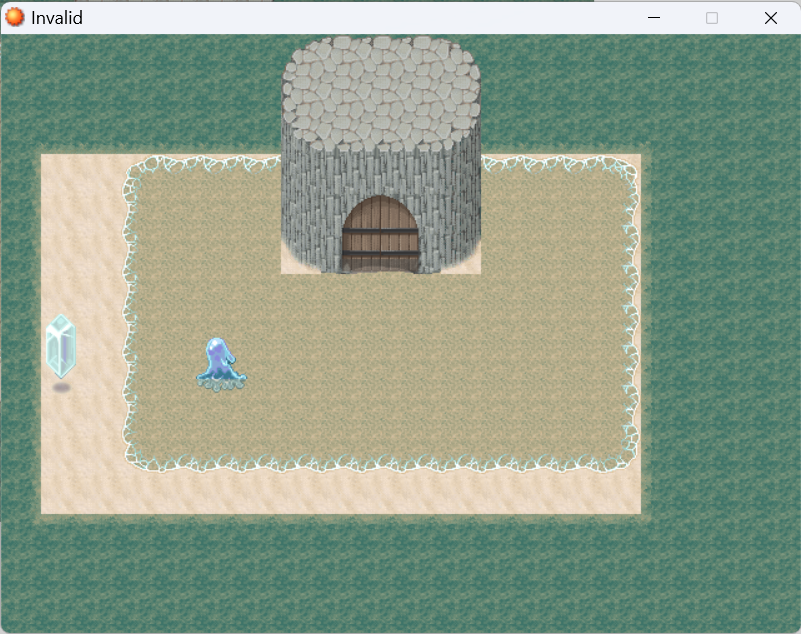Close the Invalid game window
801x634 pixels.
click(771, 17)
